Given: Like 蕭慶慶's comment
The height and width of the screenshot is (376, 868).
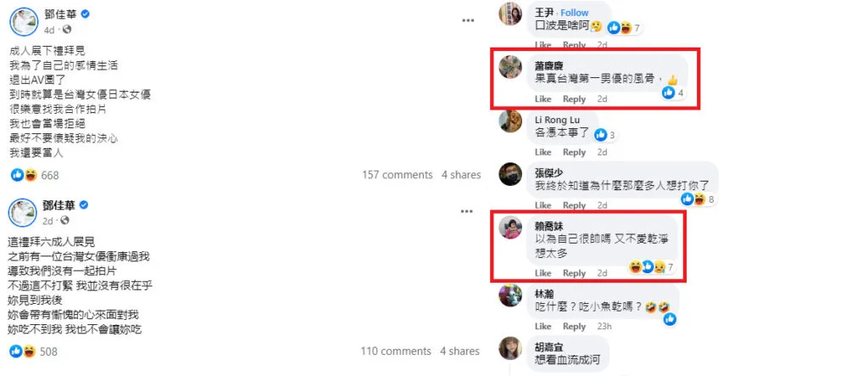Looking at the screenshot, I should [x=543, y=98].
